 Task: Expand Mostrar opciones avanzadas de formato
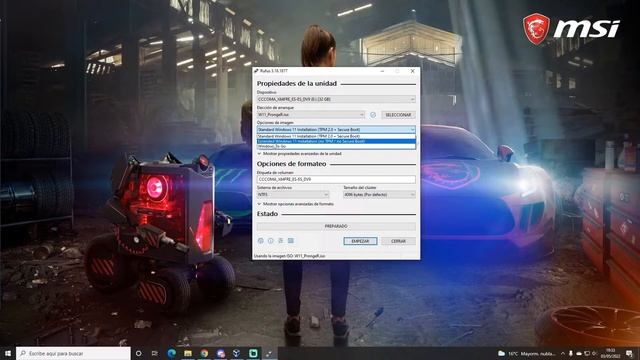(x=296, y=204)
